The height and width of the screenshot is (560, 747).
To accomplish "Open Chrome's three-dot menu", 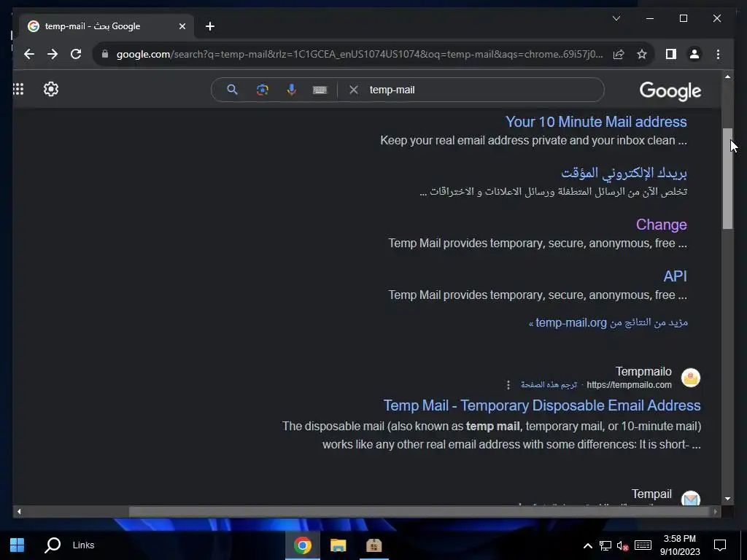I will 718,54.
